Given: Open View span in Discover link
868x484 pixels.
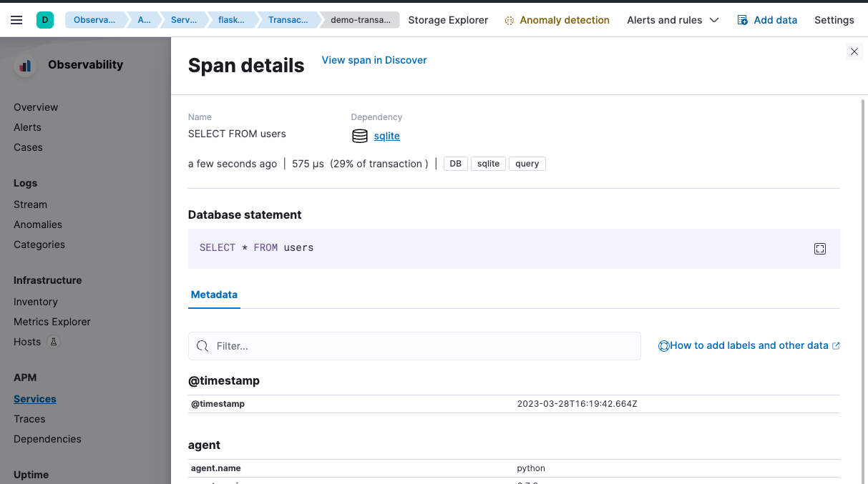Looking at the screenshot, I should pyautogui.click(x=374, y=60).
